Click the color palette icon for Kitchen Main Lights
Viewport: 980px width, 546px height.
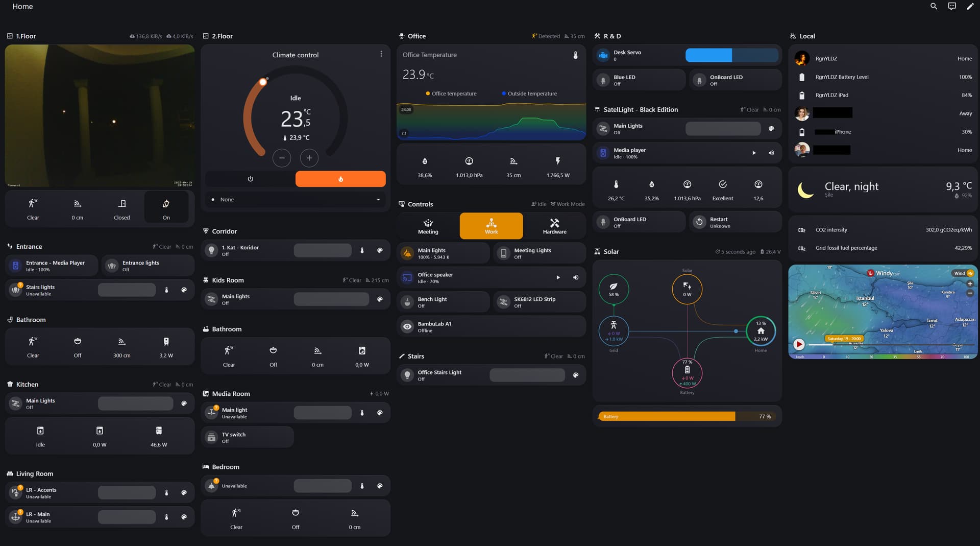pyautogui.click(x=184, y=403)
